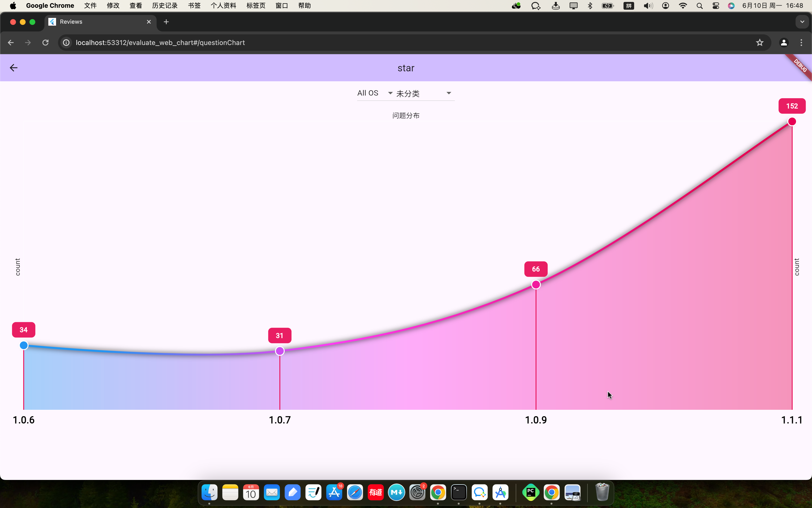Expand the tab search dropdown

[802, 22]
